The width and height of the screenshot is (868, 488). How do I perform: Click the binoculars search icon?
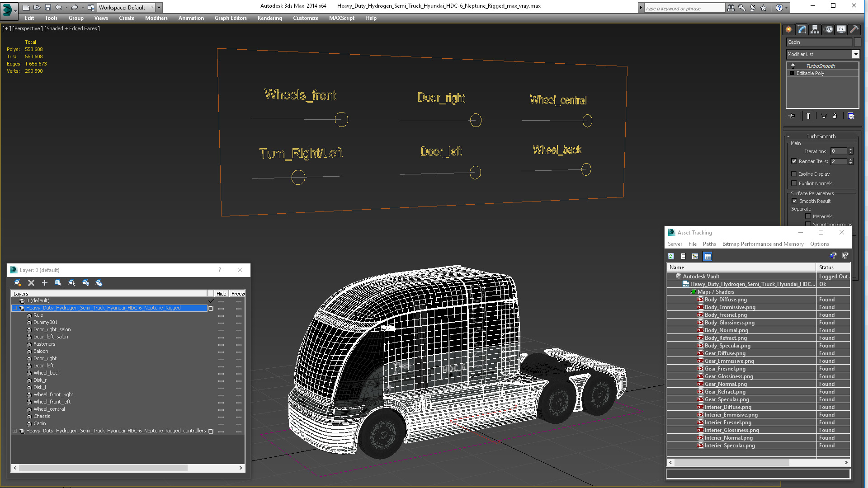tap(731, 8)
